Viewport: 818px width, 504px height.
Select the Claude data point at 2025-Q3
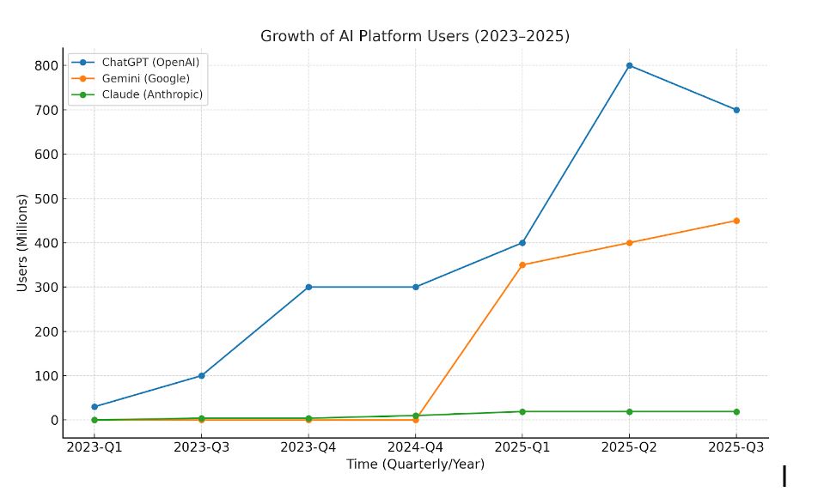(x=736, y=412)
